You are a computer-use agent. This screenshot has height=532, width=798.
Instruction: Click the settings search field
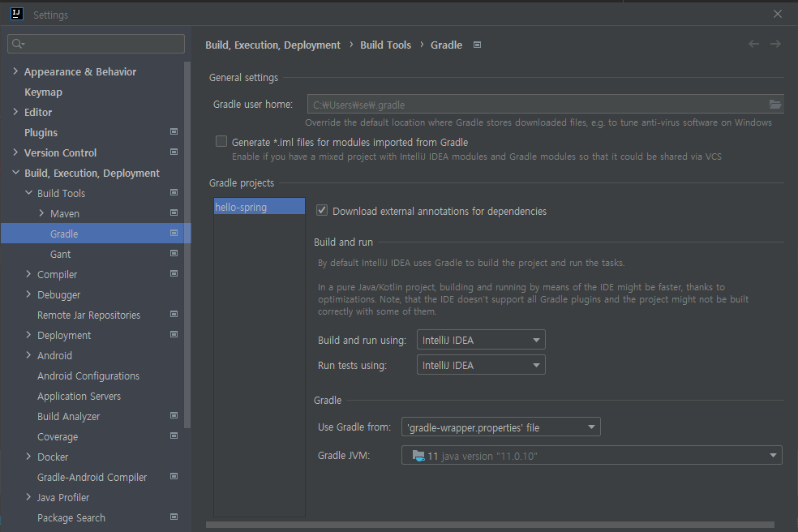[x=97, y=44]
